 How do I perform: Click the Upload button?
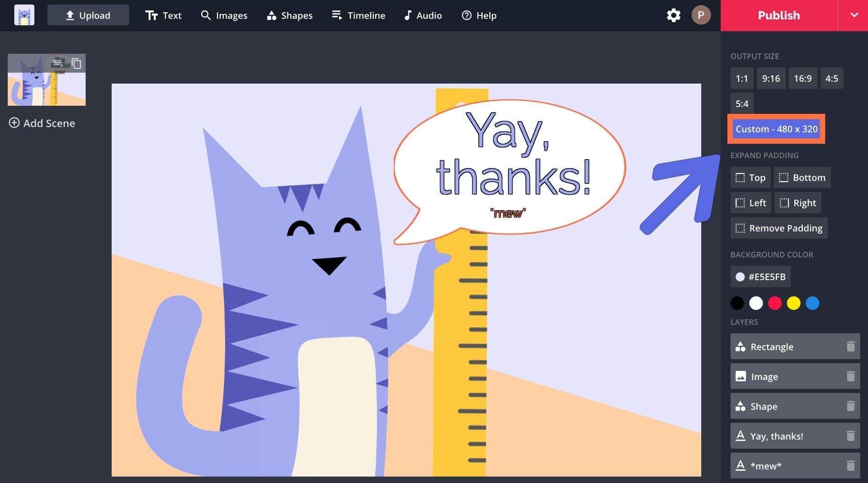[88, 15]
